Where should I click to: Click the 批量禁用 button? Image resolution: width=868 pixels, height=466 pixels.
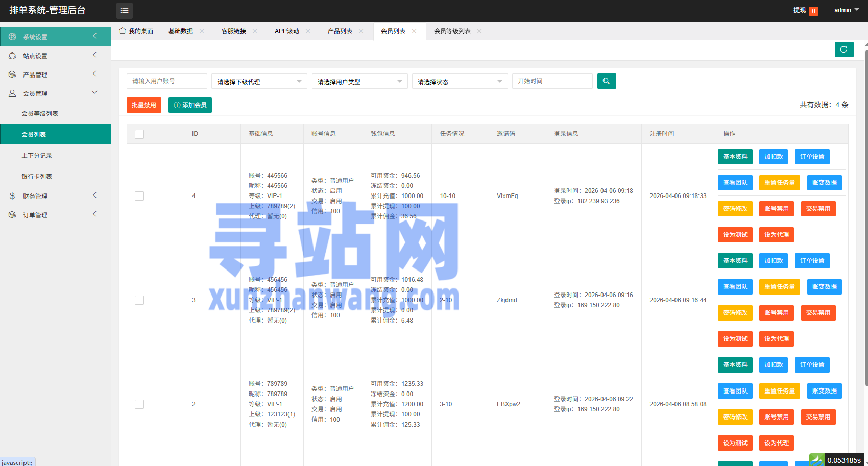coord(144,105)
